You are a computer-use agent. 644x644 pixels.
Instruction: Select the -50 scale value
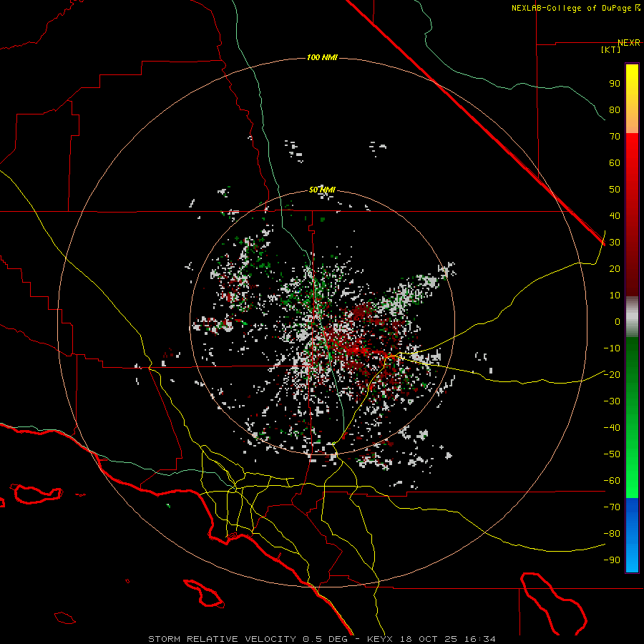(x=612, y=454)
